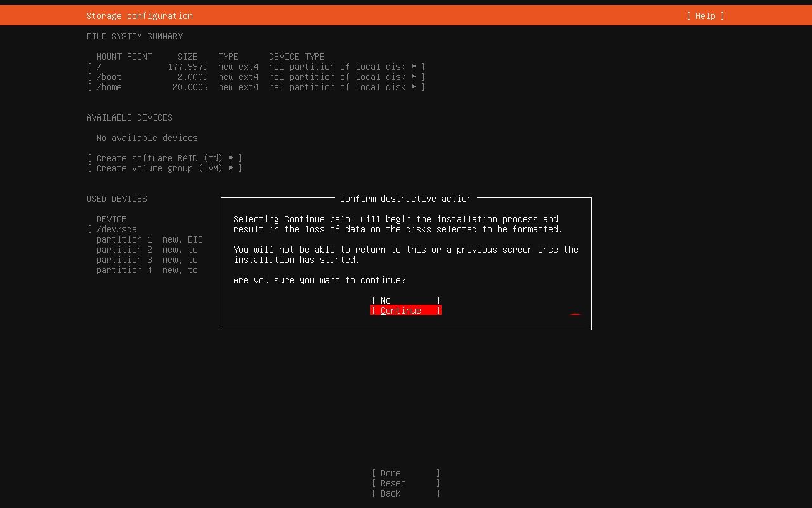812x508 pixels.
Task: Click the Storage configuration title
Action: point(139,15)
